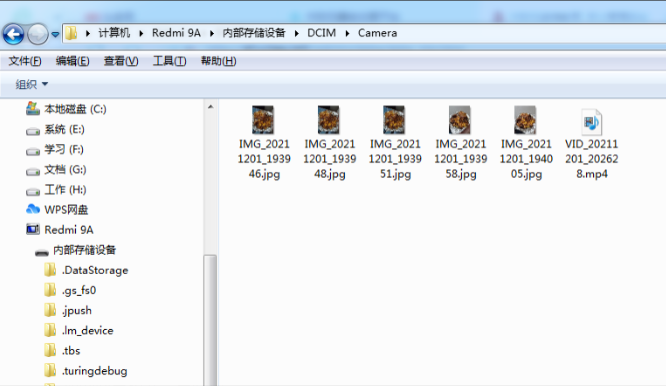
Task: Click the VID_20211201_202628.mp4 video file icon
Action: (x=591, y=121)
